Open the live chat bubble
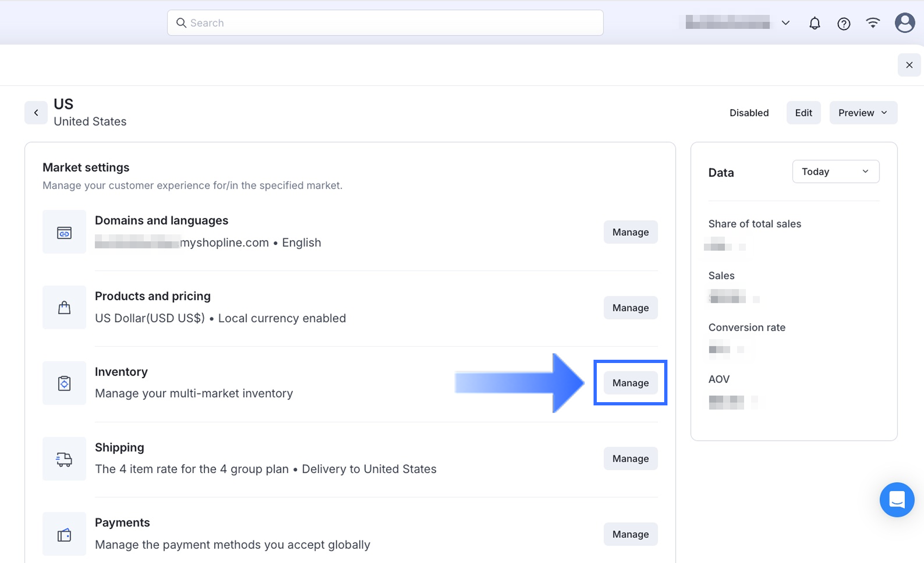This screenshot has width=924, height=563. tap(896, 499)
